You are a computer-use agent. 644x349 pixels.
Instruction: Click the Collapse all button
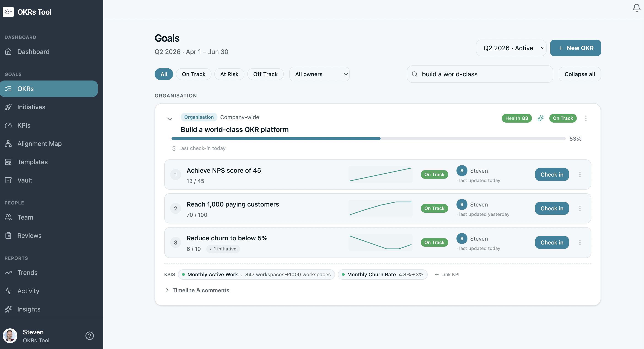pos(580,74)
